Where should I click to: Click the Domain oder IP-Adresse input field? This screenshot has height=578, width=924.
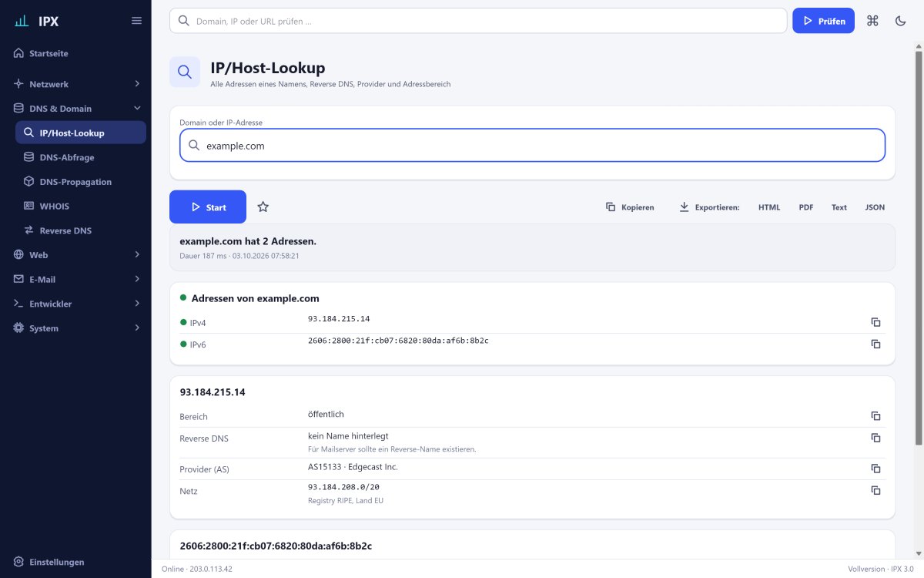(x=532, y=145)
